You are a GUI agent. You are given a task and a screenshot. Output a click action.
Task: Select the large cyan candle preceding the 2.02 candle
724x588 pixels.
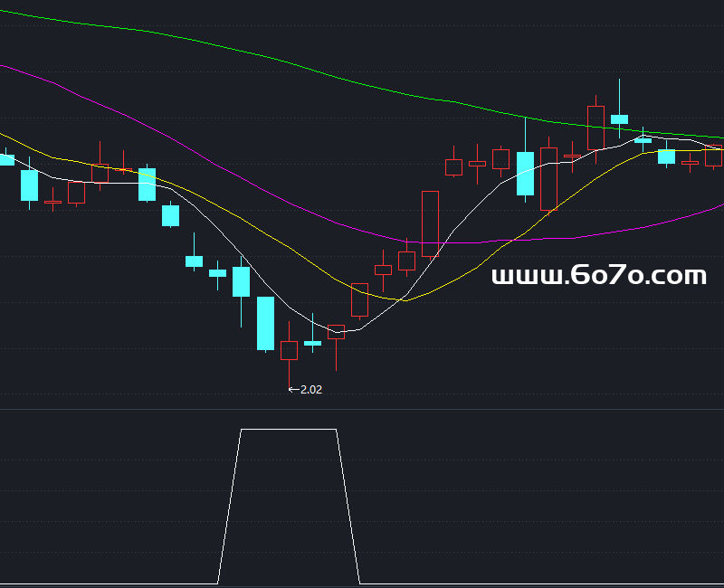coord(265,323)
